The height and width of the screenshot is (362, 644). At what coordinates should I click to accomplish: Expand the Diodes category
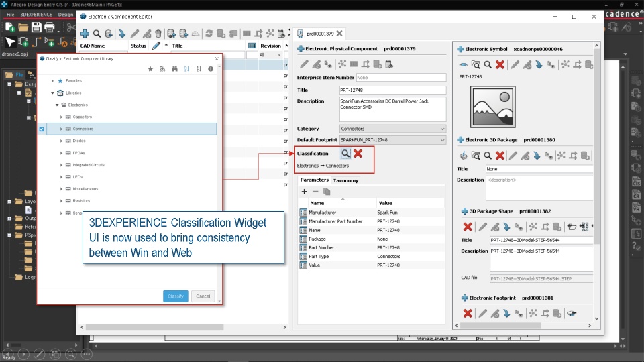point(62,141)
